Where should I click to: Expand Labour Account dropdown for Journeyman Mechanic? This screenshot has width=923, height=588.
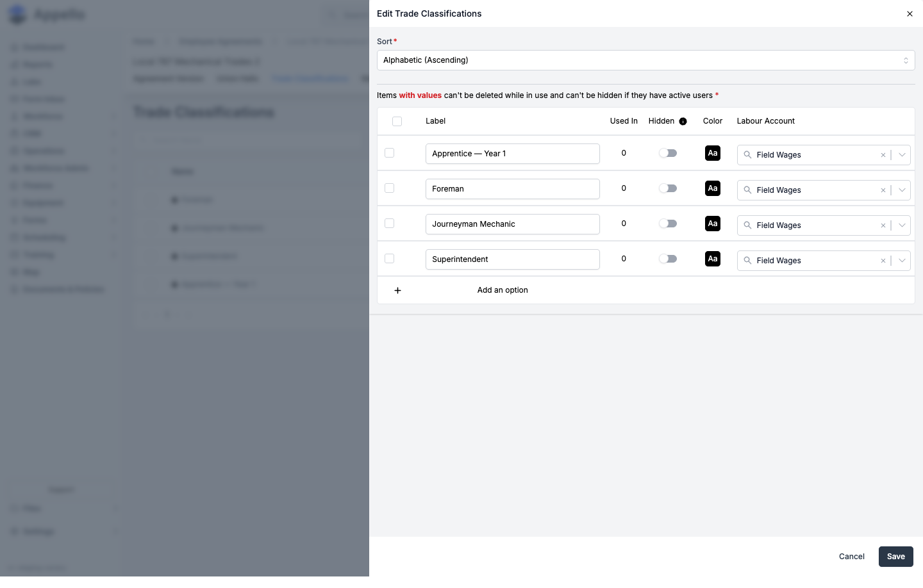(x=902, y=225)
